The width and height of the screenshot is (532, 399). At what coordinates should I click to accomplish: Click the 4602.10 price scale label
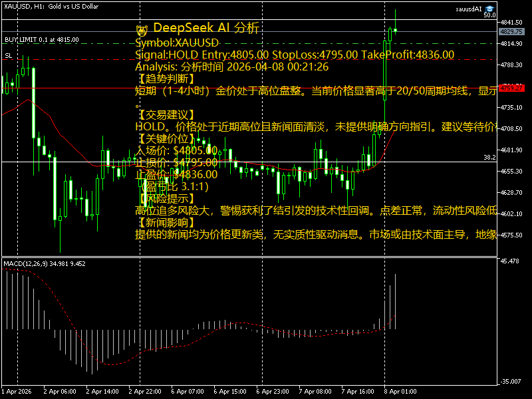pyautogui.click(x=510, y=213)
